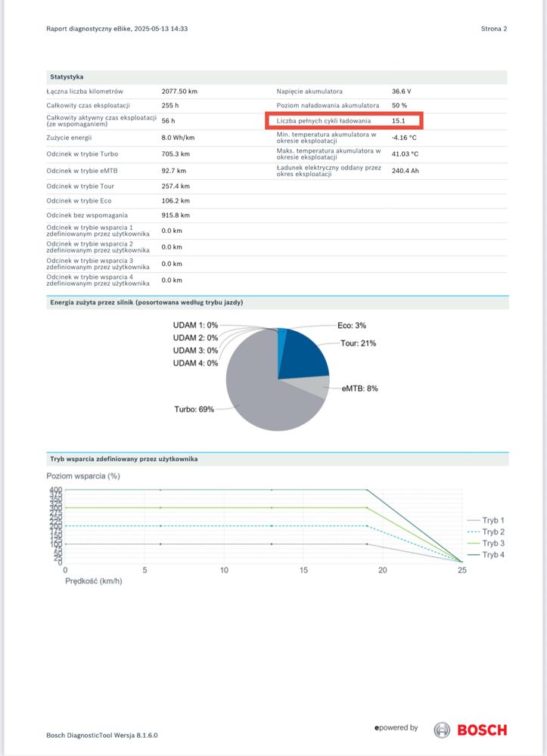The width and height of the screenshot is (547, 756).
Task: Click the 'Poziom naładowania akumulatora' label
Action: [328, 105]
